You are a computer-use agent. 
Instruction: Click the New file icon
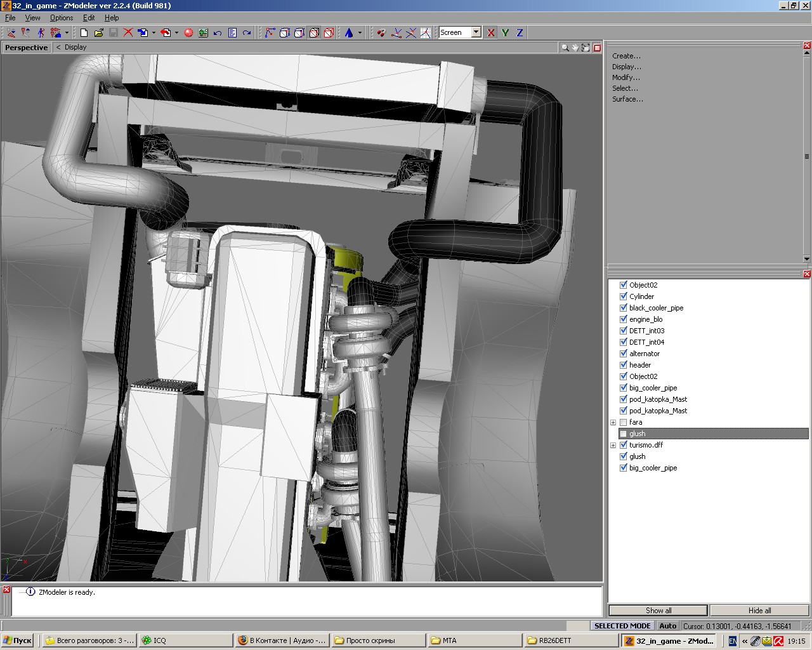pyautogui.click(x=84, y=32)
